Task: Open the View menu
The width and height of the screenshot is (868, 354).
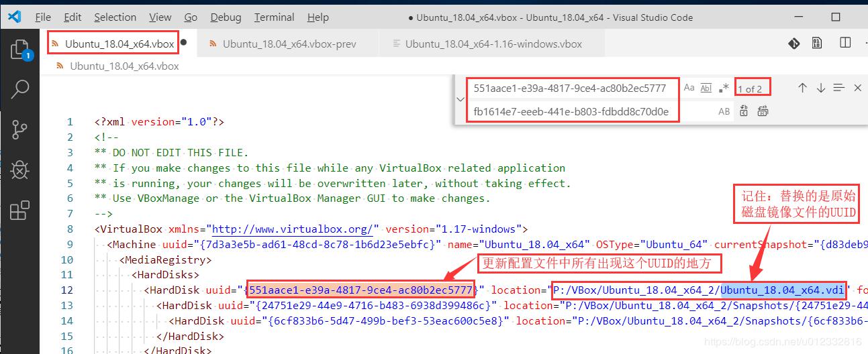Action: [160, 17]
